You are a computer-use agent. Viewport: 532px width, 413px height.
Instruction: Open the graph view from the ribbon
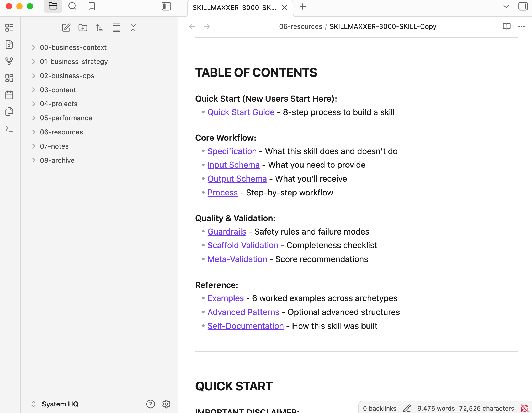click(x=9, y=61)
